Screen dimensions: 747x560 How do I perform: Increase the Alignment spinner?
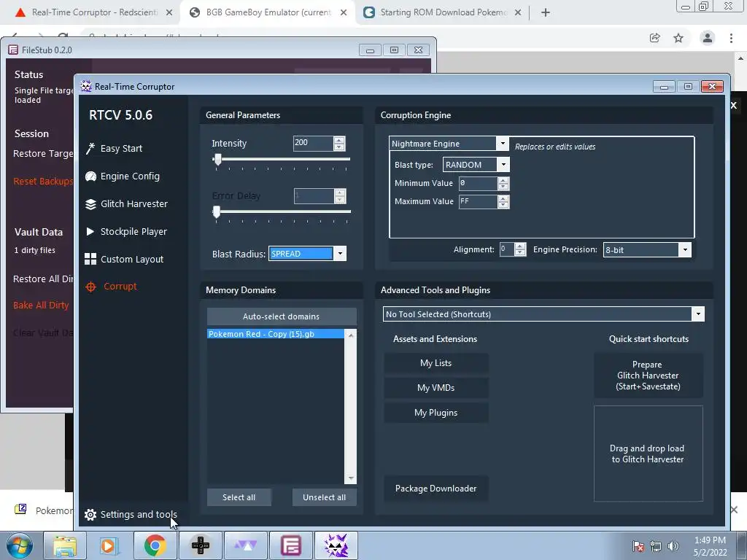pyautogui.click(x=520, y=246)
